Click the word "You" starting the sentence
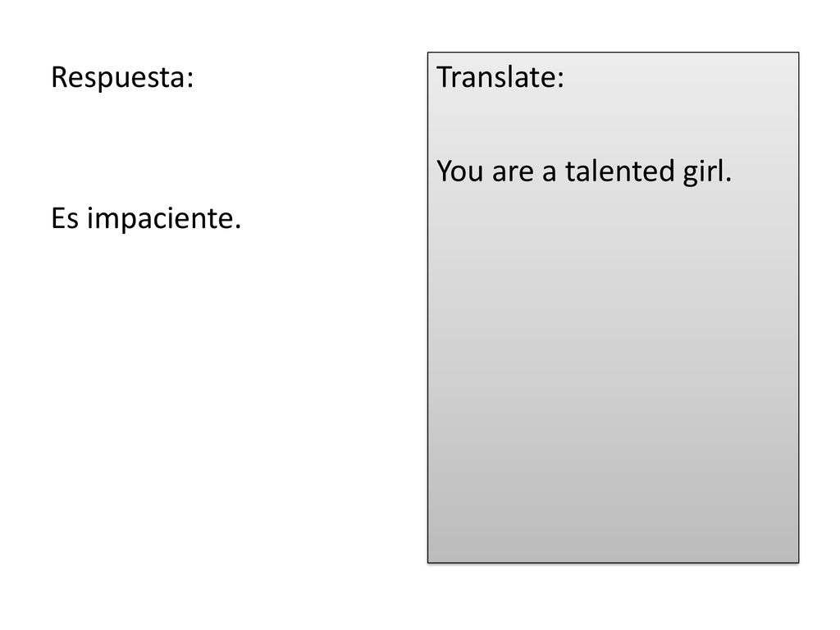Image resolution: width=840 pixels, height=630 pixels. tap(460, 171)
